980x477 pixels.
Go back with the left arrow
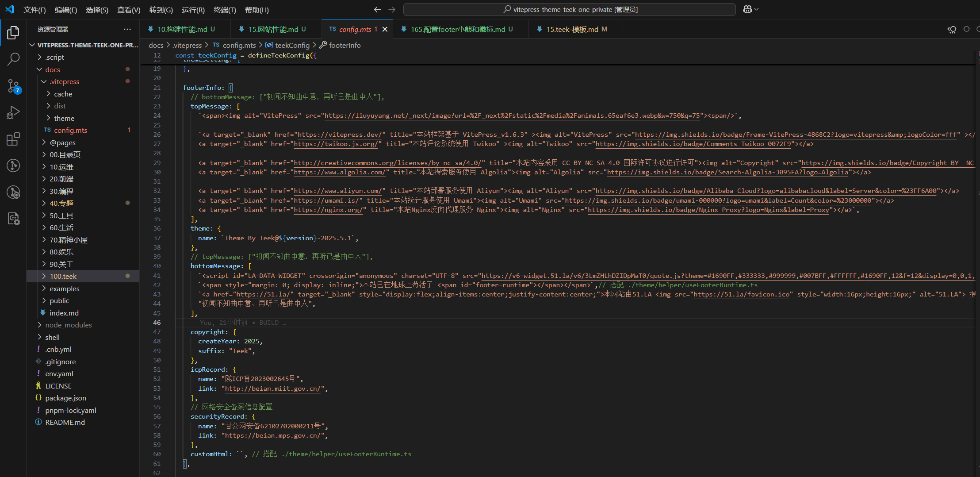[377, 9]
